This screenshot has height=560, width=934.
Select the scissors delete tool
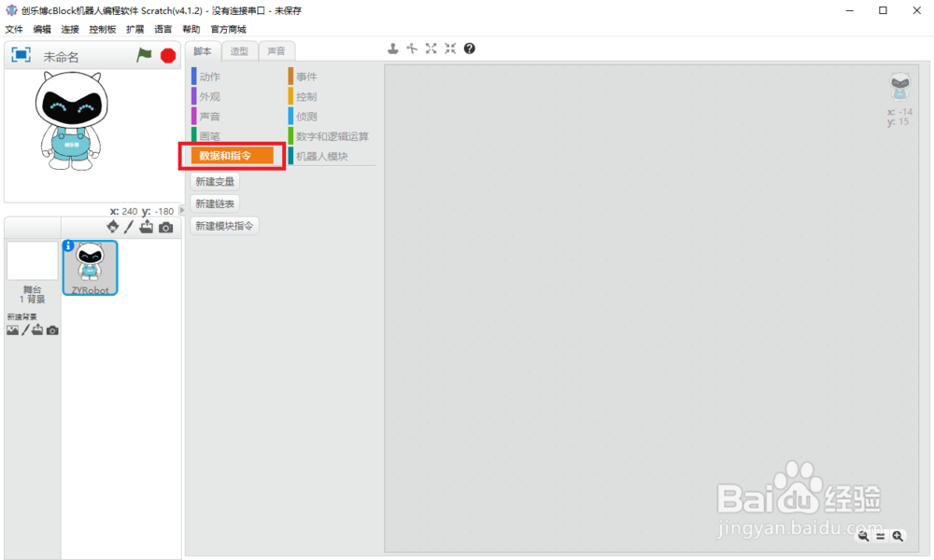pos(411,48)
